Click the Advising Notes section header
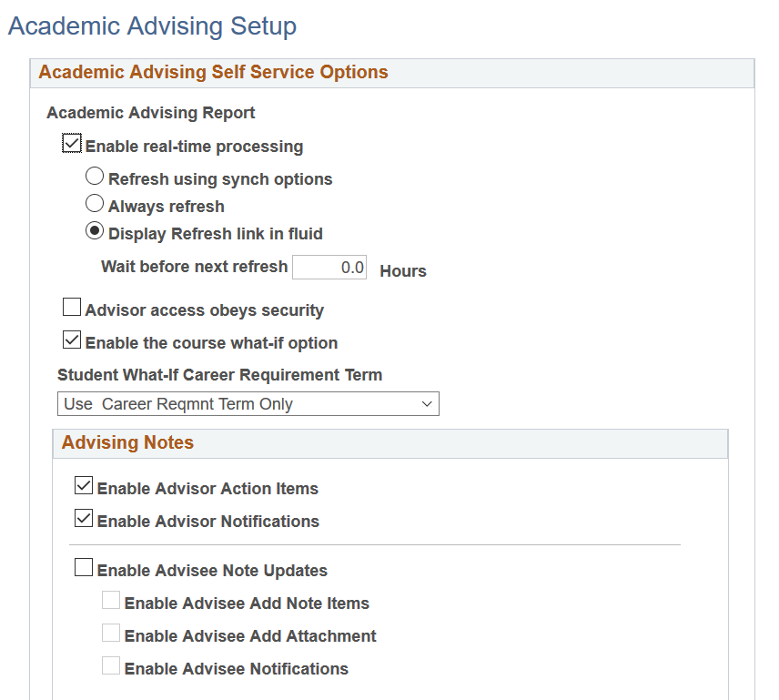Viewport: 779px width, 700px height. tap(127, 443)
